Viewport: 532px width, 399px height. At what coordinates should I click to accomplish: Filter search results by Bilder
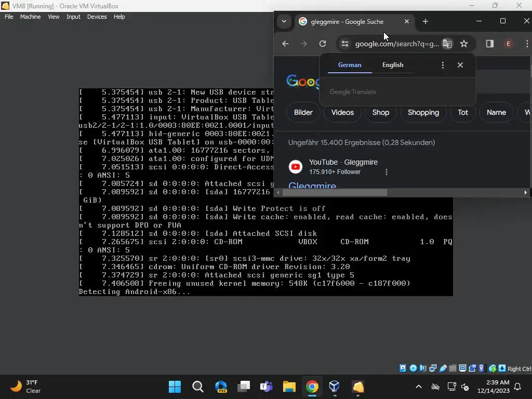pos(303,112)
